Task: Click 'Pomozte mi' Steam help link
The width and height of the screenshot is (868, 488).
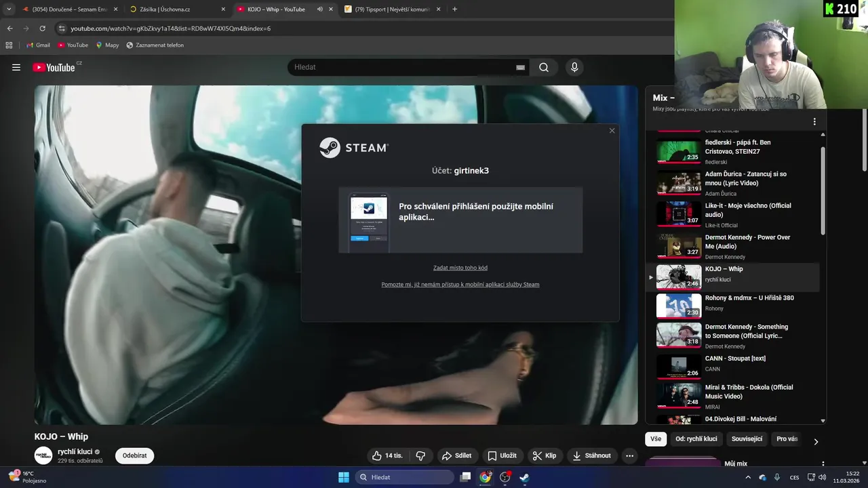Action: tap(460, 285)
